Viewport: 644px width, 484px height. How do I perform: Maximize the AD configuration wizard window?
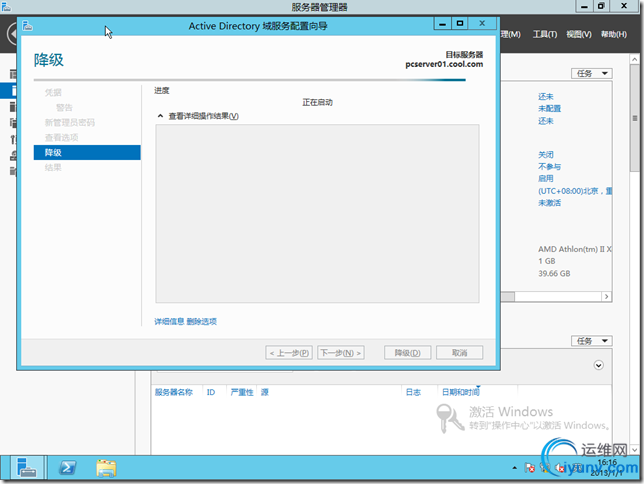click(x=460, y=24)
